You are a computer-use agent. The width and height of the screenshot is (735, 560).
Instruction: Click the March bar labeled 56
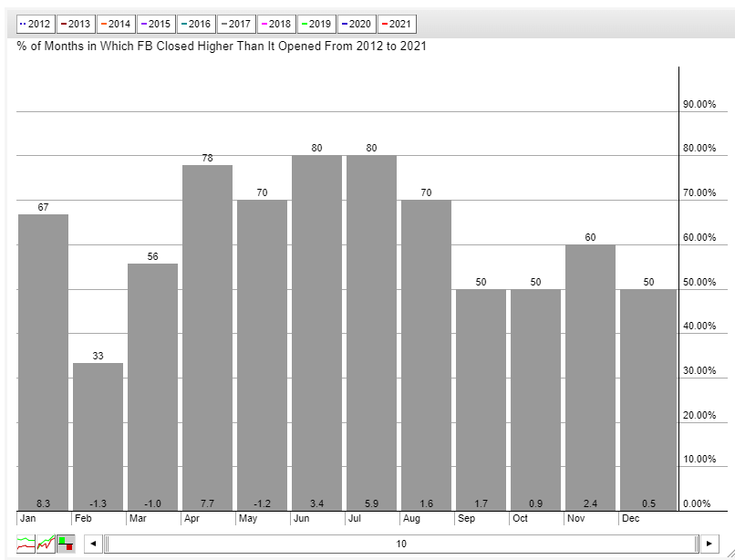click(x=153, y=387)
